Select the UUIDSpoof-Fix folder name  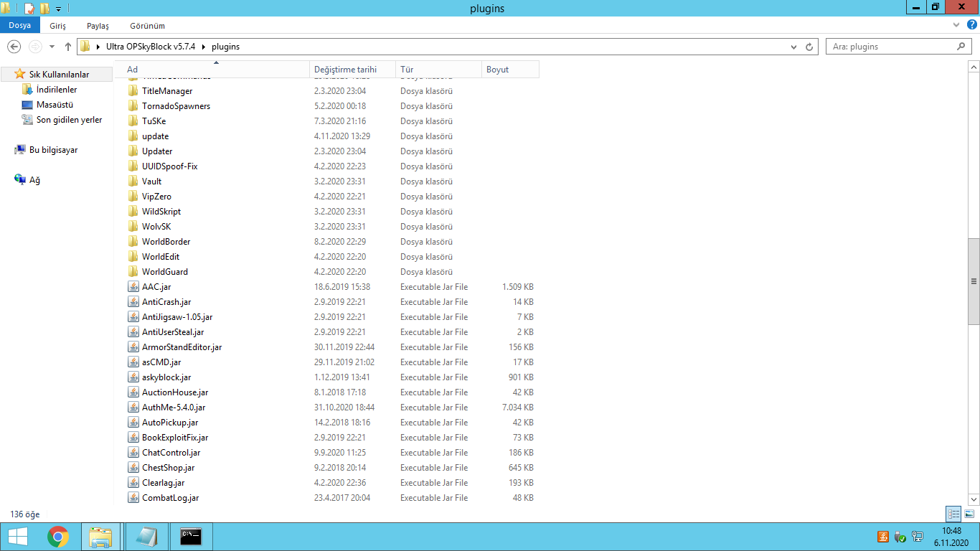coord(170,166)
